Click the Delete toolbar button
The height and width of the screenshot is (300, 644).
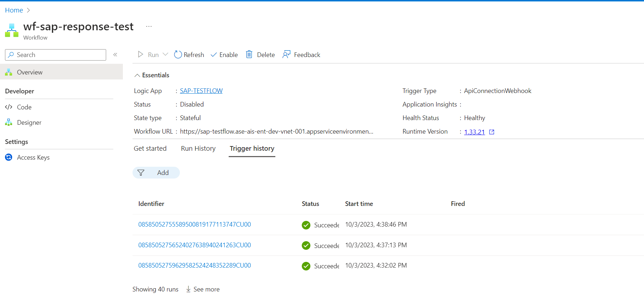click(260, 55)
